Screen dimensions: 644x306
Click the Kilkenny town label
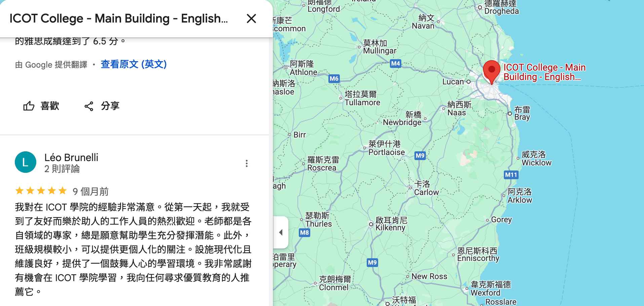tap(391, 224)
